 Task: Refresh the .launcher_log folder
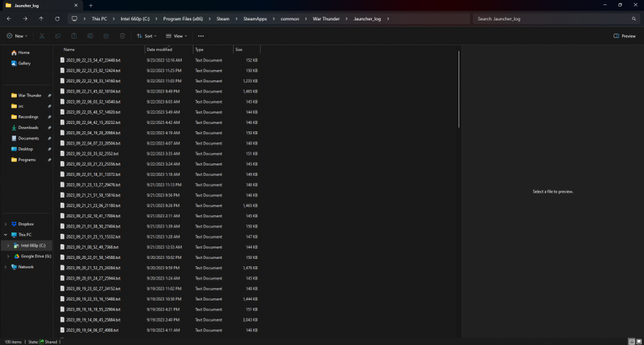(57, 19)
